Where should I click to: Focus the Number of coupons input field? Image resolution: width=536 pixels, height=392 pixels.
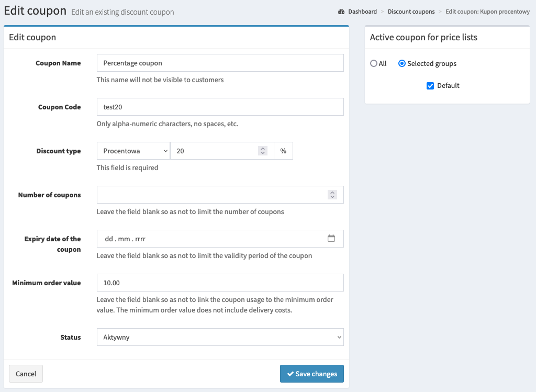click(220, 195)
